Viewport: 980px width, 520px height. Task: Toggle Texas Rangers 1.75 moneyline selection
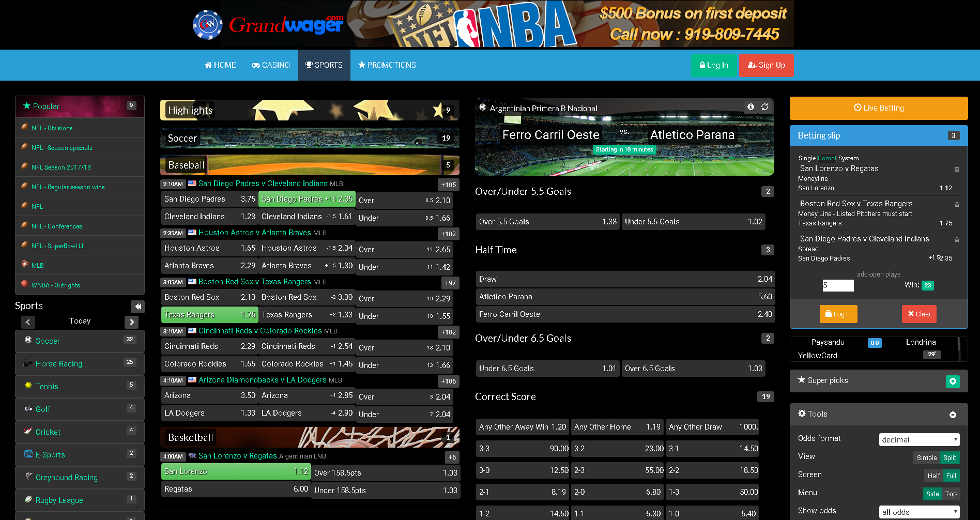click(209, 315)
